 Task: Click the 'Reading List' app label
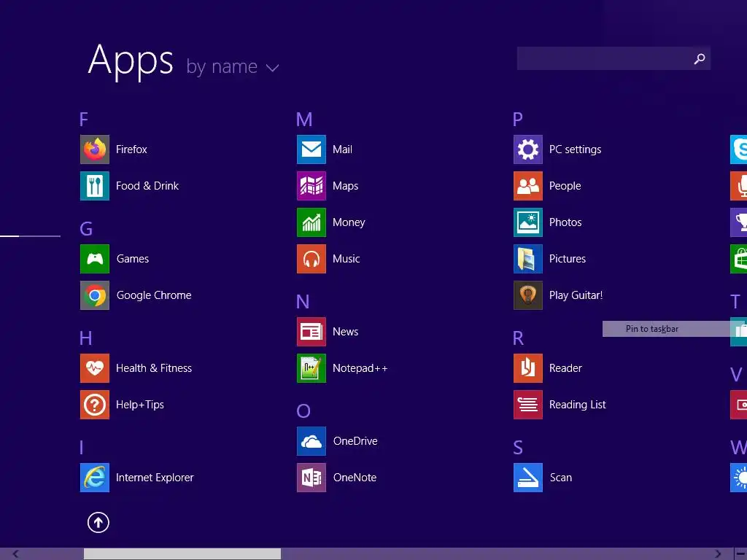[578, 405]
